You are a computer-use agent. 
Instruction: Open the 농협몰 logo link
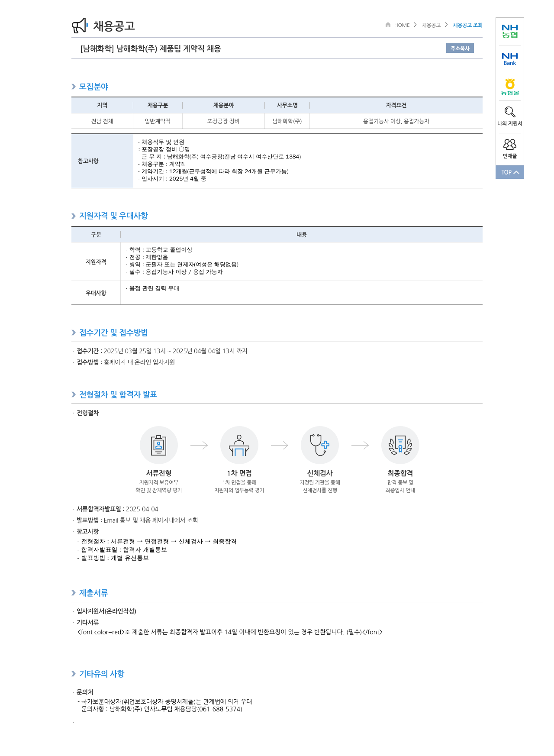pyautogui.click(x=510, y=87)
